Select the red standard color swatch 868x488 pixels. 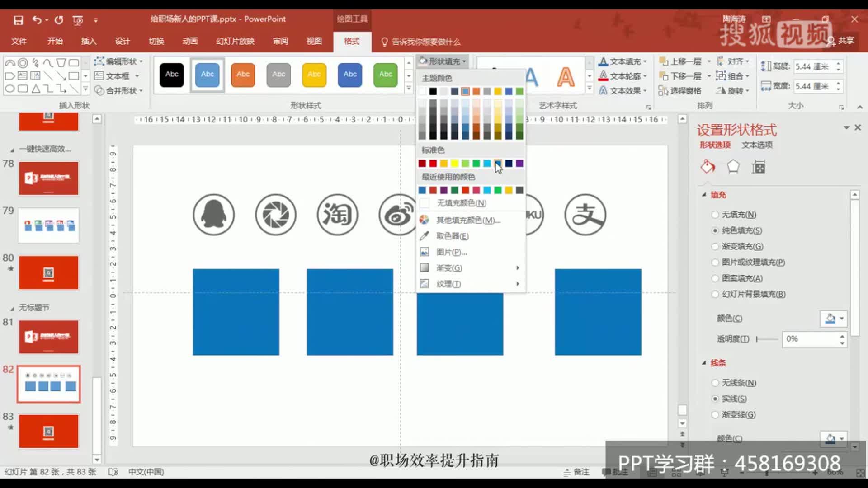(x=433, y=163)
